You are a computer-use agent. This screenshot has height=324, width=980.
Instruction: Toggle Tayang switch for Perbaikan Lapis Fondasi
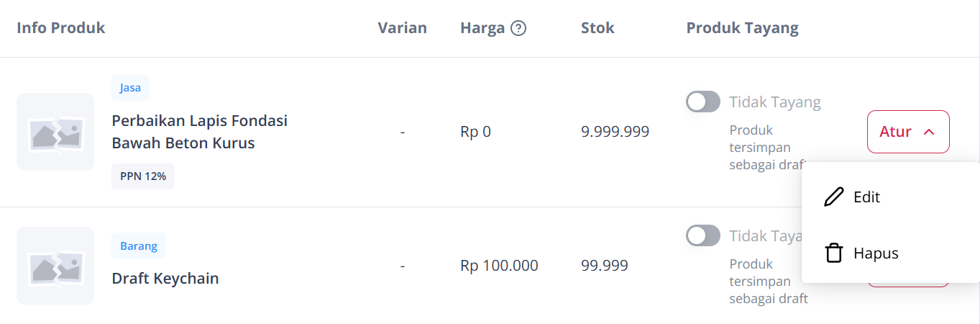[x=702, y=102]
